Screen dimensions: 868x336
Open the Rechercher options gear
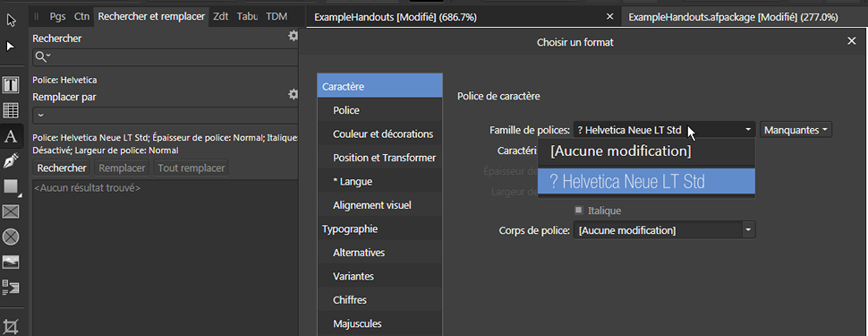(x=293, y=36)
